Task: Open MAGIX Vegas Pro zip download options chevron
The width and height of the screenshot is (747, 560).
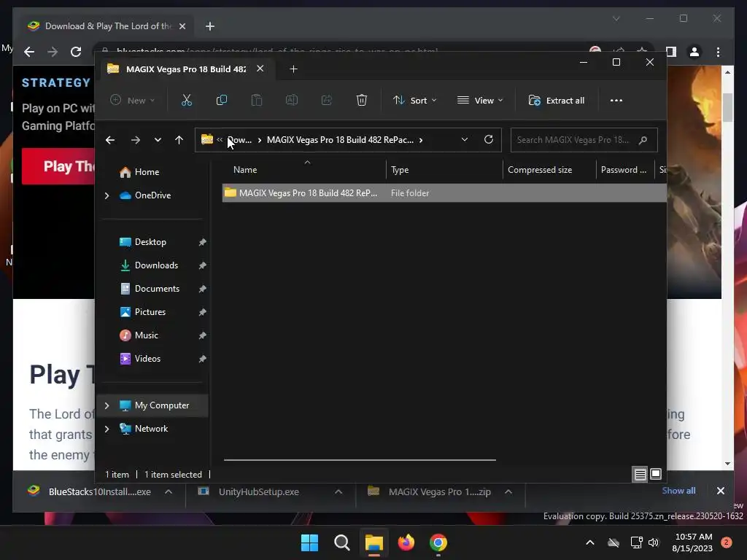Action: click(508, 492)
